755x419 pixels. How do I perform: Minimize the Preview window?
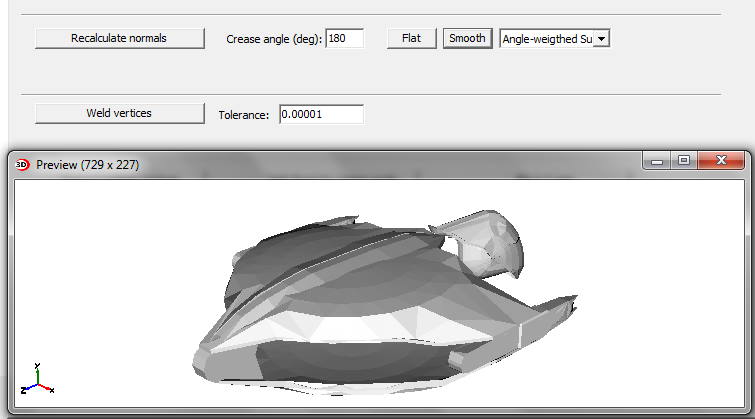pos(657,161)
